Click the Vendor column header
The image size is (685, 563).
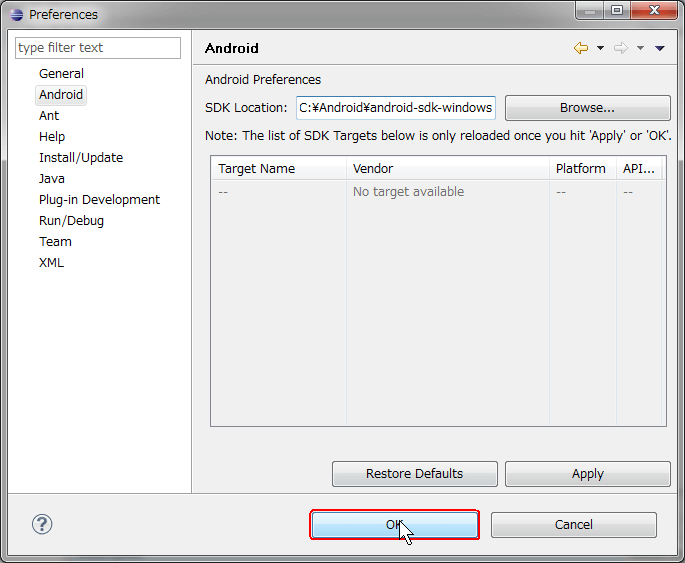tap(448, 169)
